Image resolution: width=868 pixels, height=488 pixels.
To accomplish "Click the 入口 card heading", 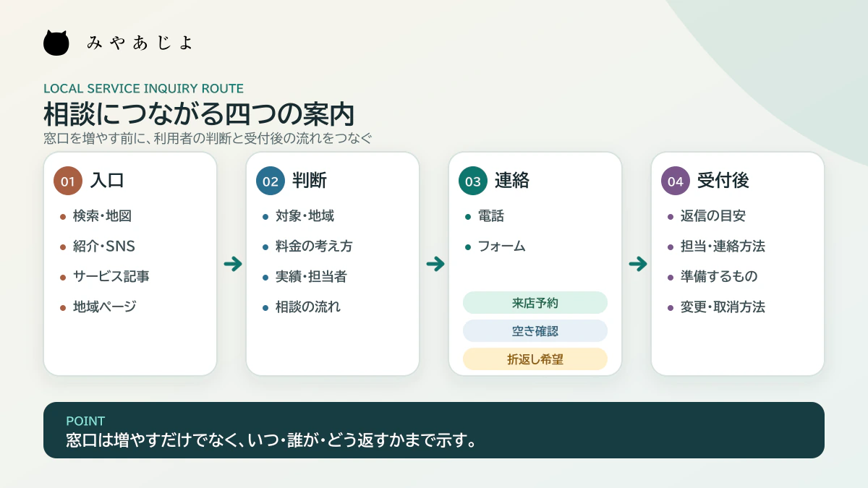I will click(108, 181).
